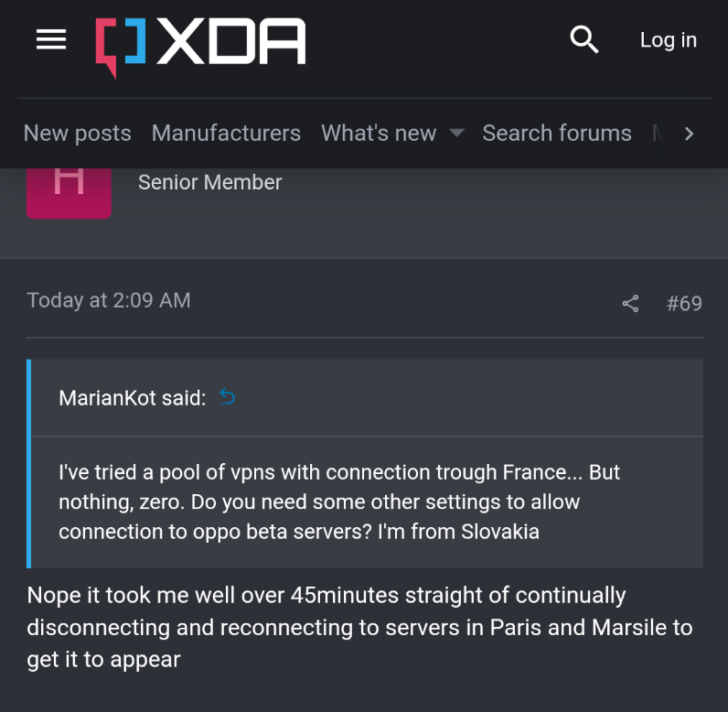Click the Log in link
The height and width of the screenshot is (712, 728).
tap(668, 40)
